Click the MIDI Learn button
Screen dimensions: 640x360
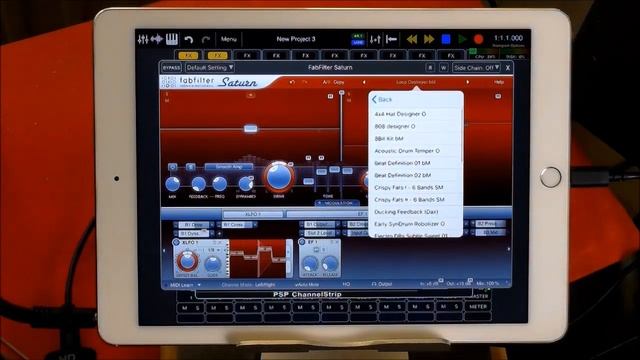[182, 285]
